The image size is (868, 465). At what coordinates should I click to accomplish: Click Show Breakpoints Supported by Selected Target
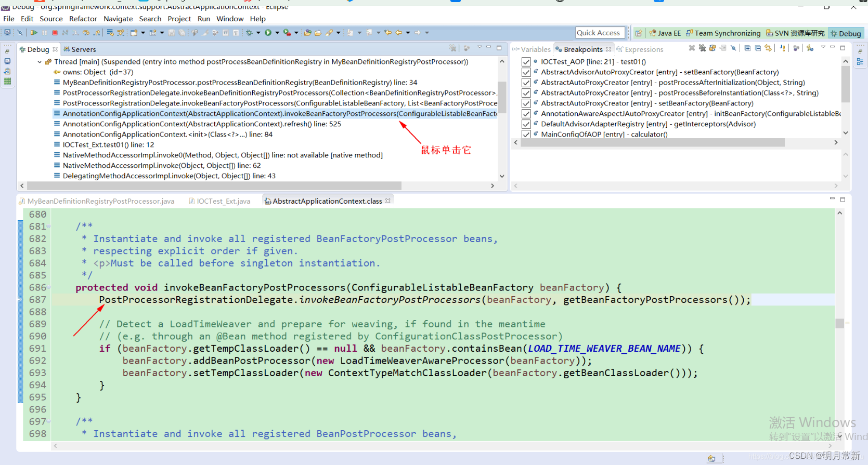point(712,48)
